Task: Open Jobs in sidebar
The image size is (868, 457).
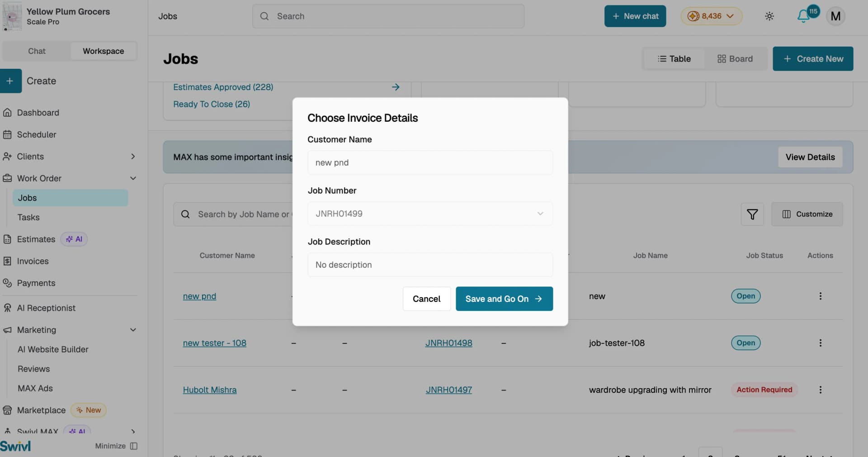Action: tap(71, 198)
